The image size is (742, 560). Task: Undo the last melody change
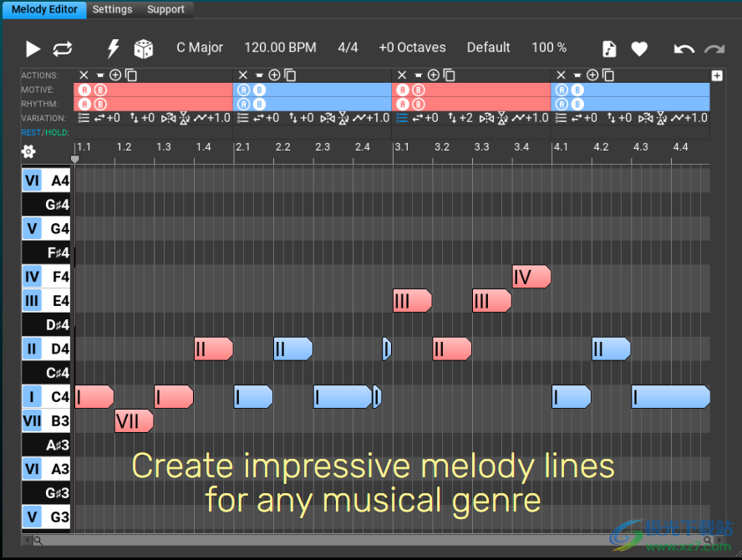pyautogui.click(x=684, y=48)
